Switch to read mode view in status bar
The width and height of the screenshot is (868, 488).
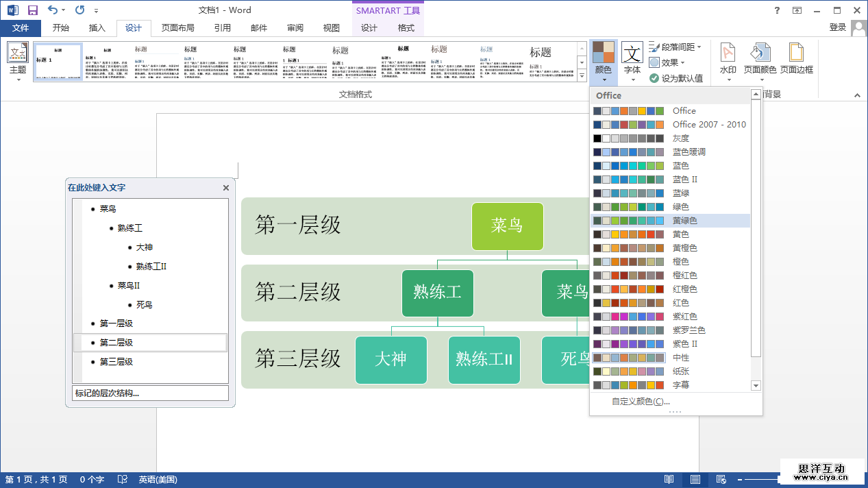669,480
